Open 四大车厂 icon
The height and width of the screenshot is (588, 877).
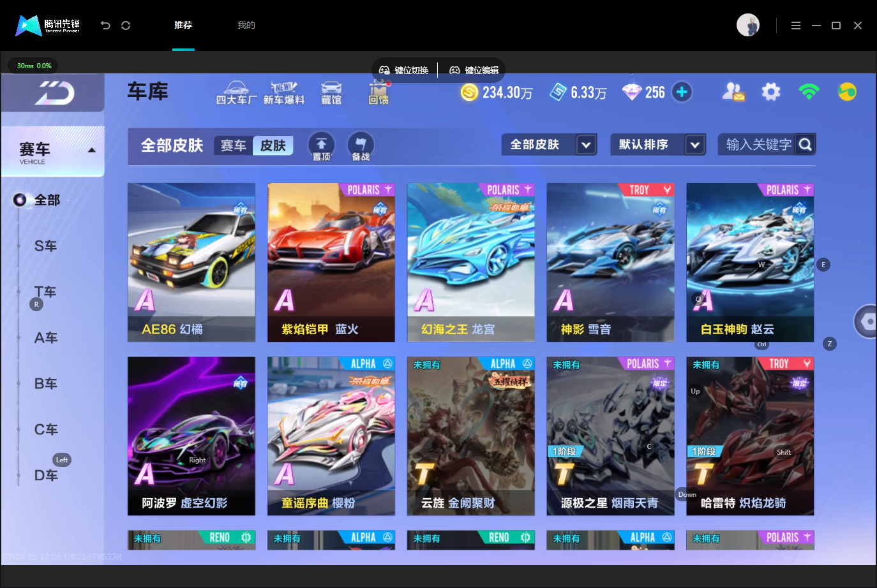(236, 93)
